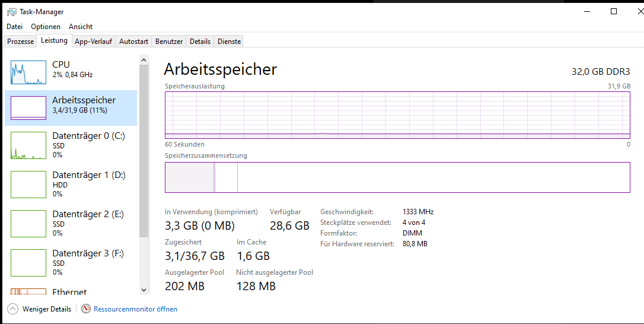Click Datenträger 3 (F:) graph icon

[x=28, y=263]
